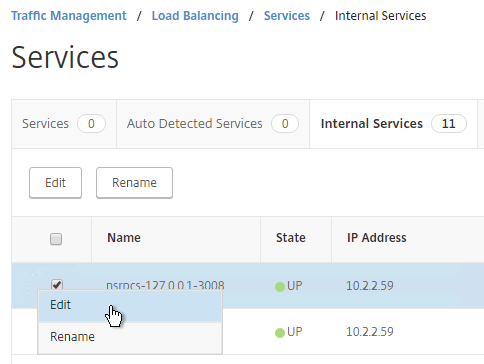Uncheck the nsrpcs-127.0.0.1-3008 row checkbox
This screenshot has width=484, height=364.
click(56, 284)
